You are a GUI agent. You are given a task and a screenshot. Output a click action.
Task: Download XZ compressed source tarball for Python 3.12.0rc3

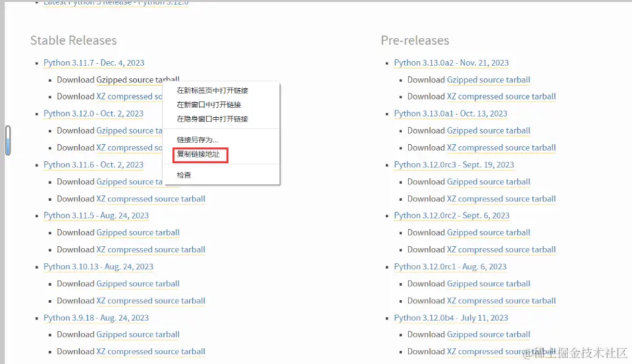(x=502, y=199)
